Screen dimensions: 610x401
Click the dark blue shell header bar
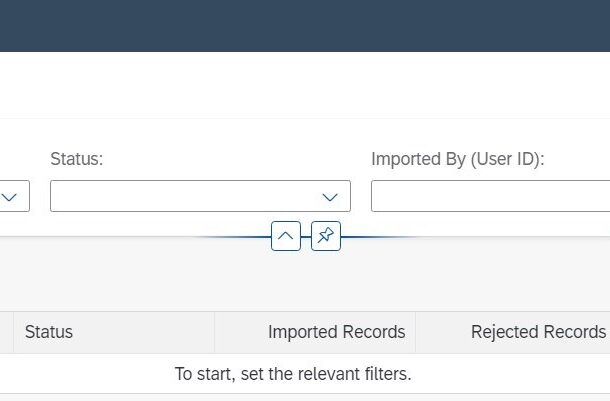[x=305, y=26]
